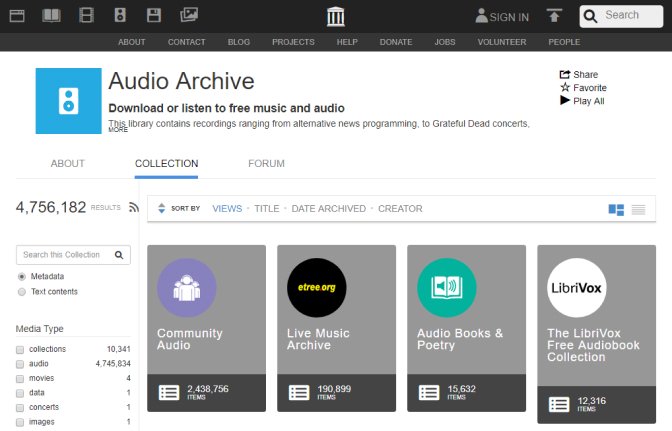Click SIGN IN
The width and height of the screenshot is (672, 431).
[502, 16]
